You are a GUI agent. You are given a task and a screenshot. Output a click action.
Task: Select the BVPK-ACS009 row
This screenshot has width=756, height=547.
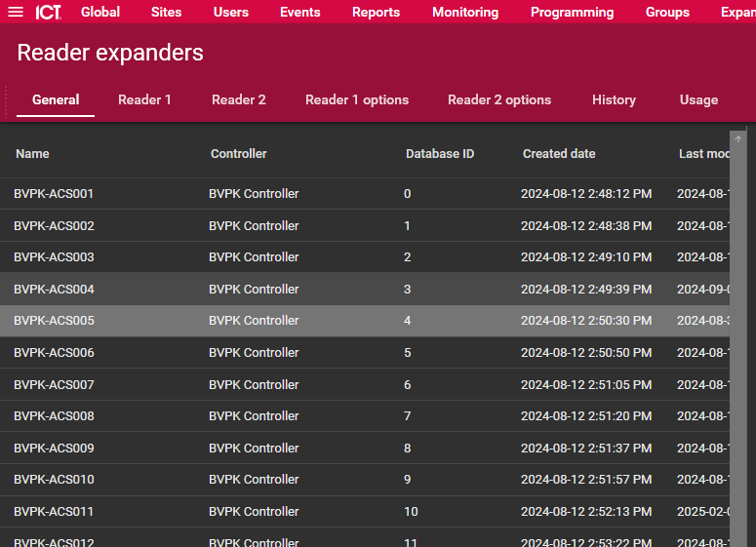coord(365,449)
